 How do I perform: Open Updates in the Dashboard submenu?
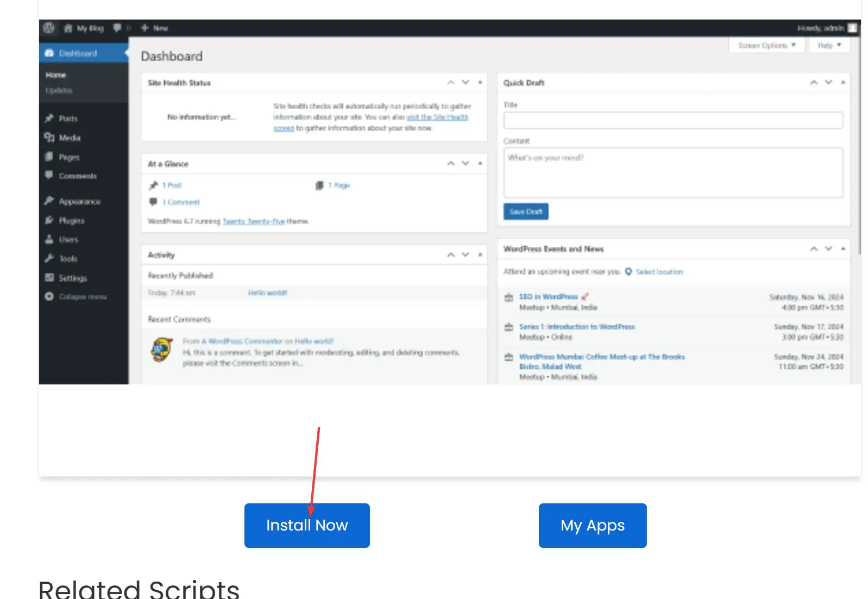(x=59, y=90)
